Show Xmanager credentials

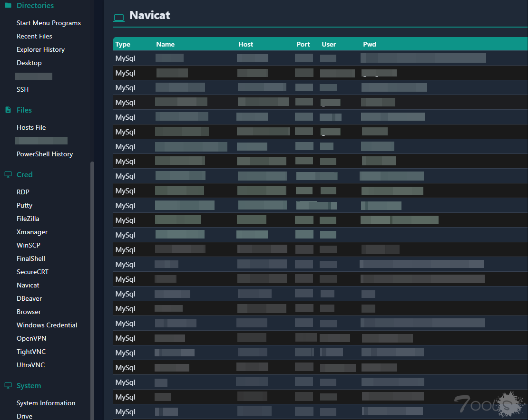(x=32, y=232)
